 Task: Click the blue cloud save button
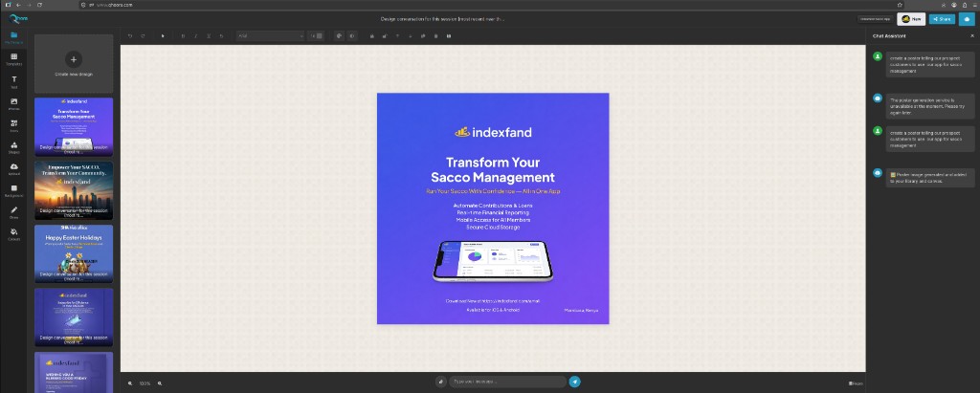coord(967,19)
